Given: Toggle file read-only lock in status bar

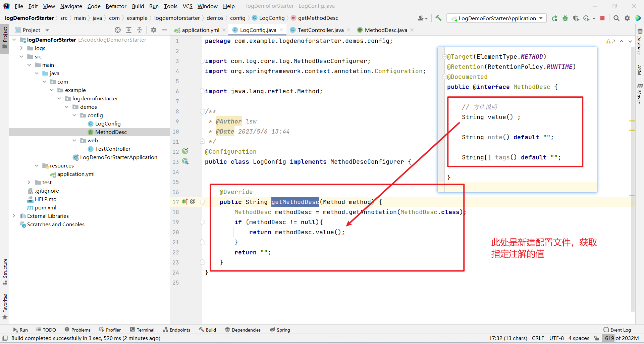Looking at the screenshot, I should point(596,338).
